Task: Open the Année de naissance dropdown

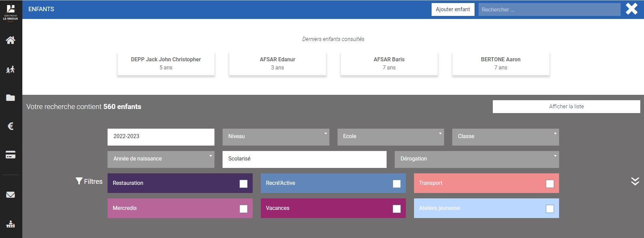Action: coord(161,159)
